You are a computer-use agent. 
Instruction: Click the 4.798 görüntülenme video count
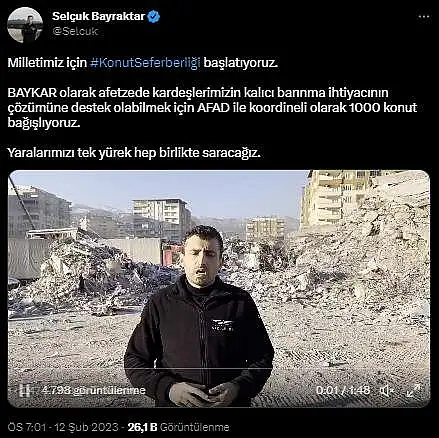[94, 390]
